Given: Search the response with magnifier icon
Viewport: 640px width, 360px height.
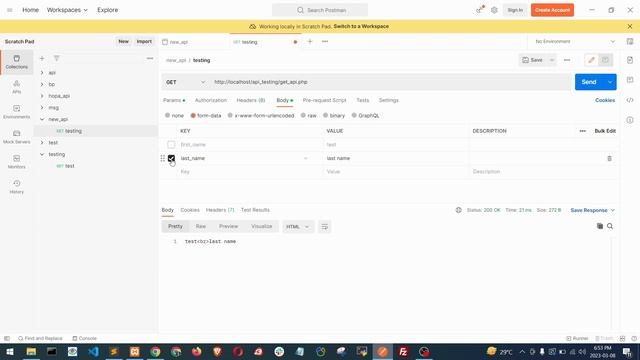Looking at the screenshot, I should [x=610, y=226].
